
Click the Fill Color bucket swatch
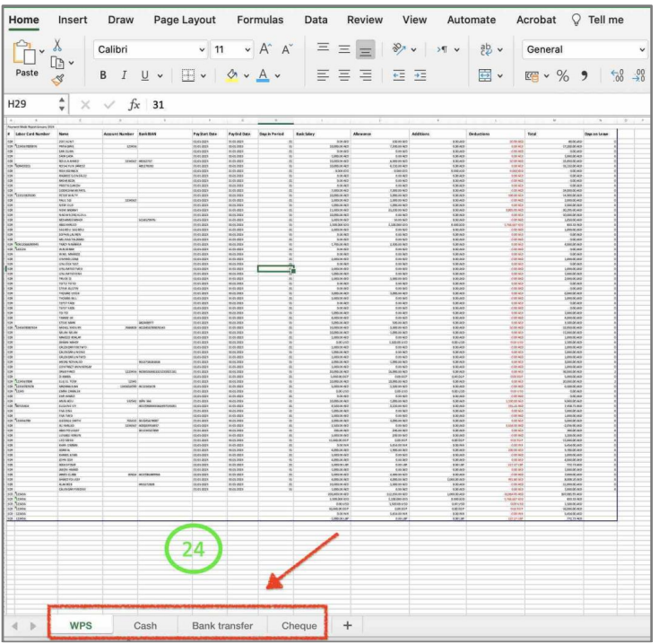coord(231,76)
